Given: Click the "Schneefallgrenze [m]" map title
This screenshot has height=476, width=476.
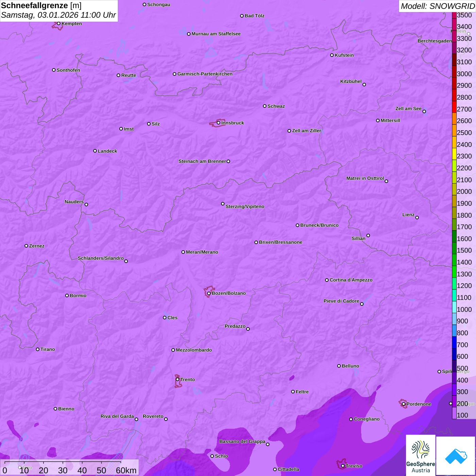Looking at the screenshot, I should [41, 6].
